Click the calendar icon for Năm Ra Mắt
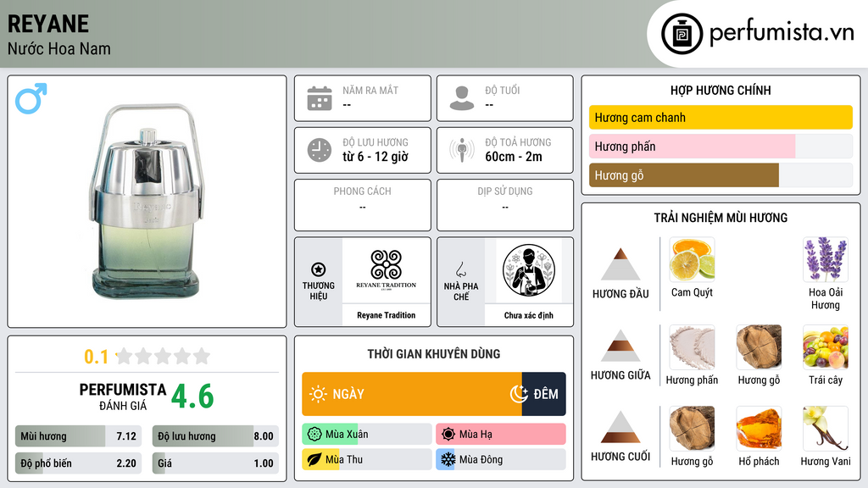The height and width of the screenshot is (488, 868). pyautogui.click(x=320, y=98)
